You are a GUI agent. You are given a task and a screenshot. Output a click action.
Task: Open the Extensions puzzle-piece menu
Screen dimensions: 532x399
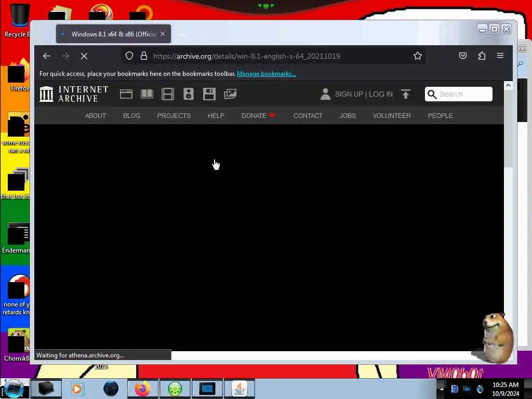(482, 56)
